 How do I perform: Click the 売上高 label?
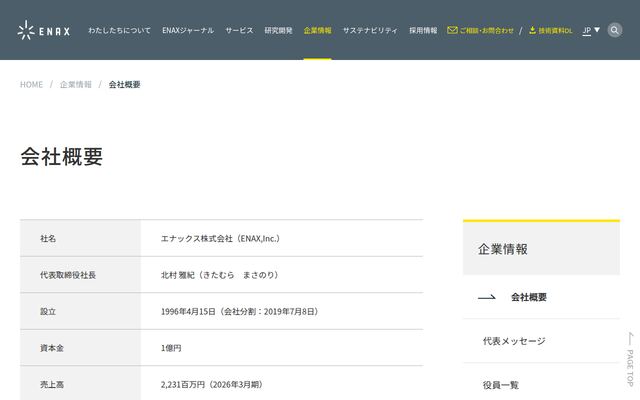click(x=52, y=384)
